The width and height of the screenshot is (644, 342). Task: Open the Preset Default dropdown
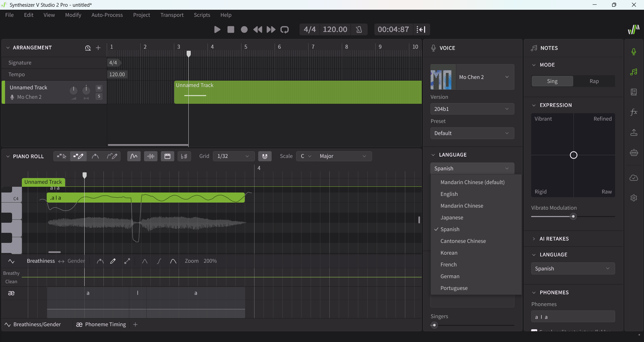[472, 133]
